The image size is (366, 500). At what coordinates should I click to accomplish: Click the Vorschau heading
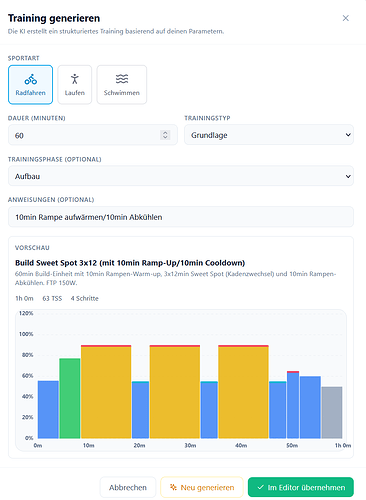(32, 248)
